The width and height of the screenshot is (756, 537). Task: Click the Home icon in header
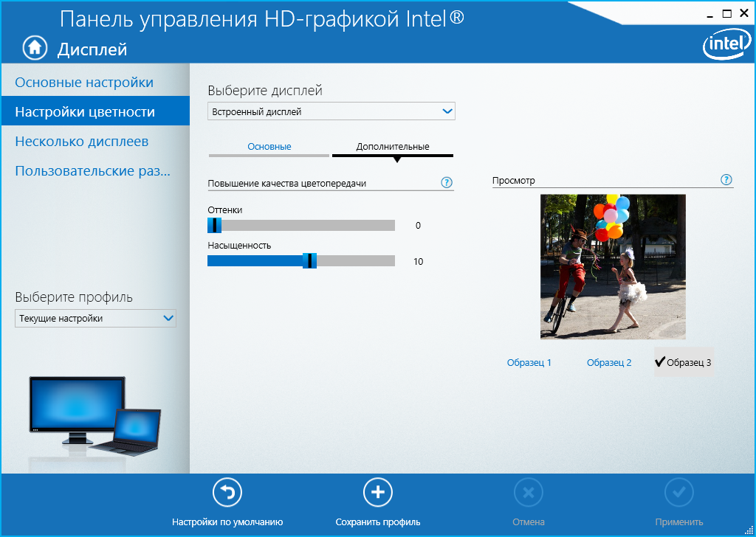(x=34, y=48)
